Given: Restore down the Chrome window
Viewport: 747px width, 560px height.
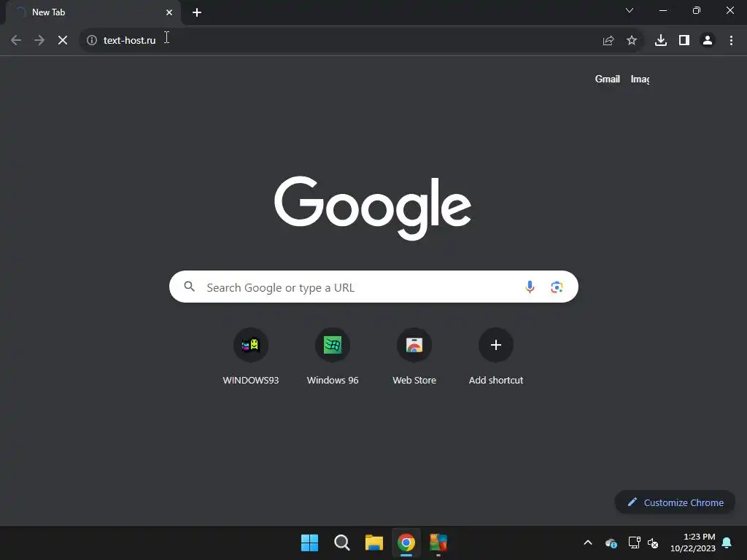Looking at the screenshot, I should (x=697, y=10).
